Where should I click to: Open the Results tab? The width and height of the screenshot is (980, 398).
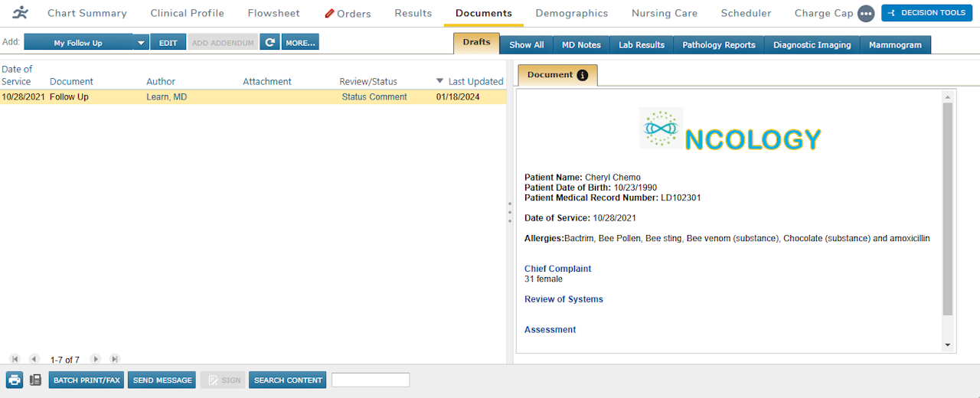point(413,13)
